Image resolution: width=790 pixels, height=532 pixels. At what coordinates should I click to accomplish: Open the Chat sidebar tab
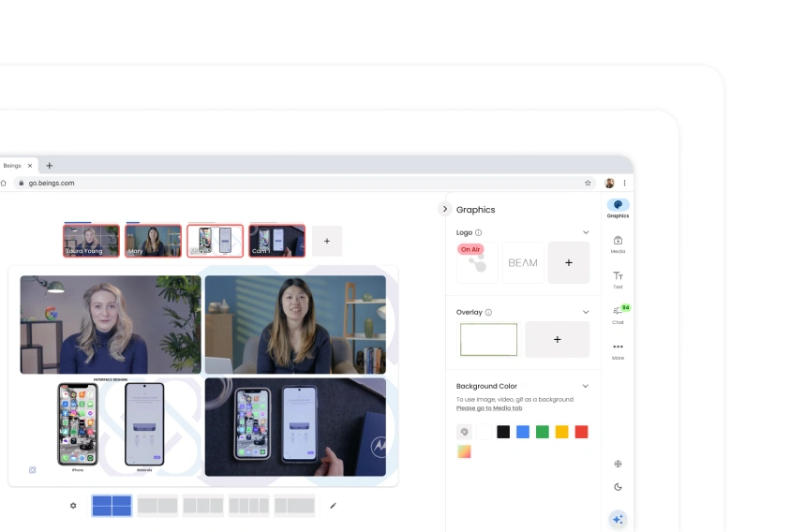pos(619,315)
